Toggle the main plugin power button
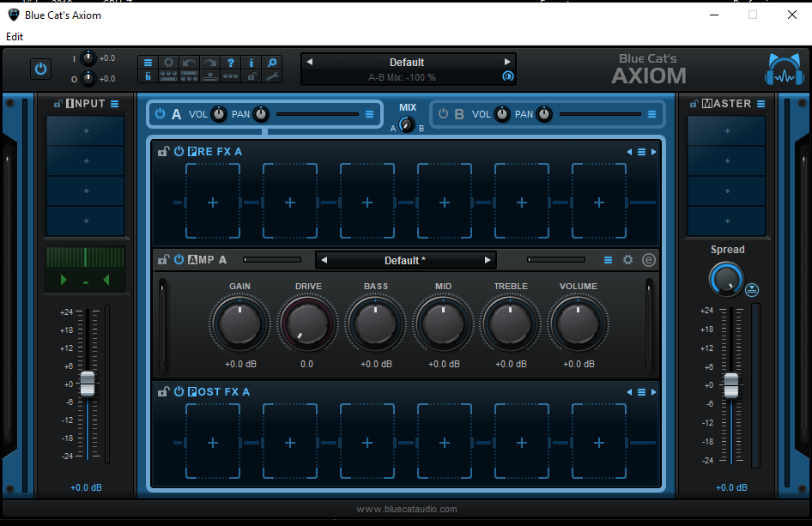The width and height of the screenshot is (812, 526). 40,69
